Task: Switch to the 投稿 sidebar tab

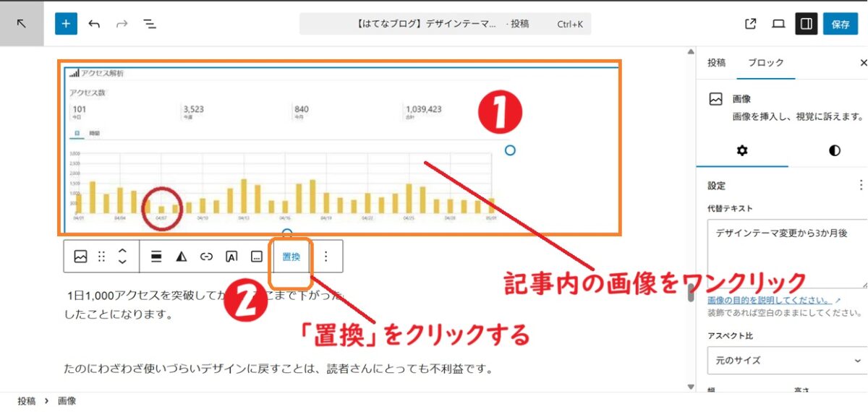Action: 716,63
